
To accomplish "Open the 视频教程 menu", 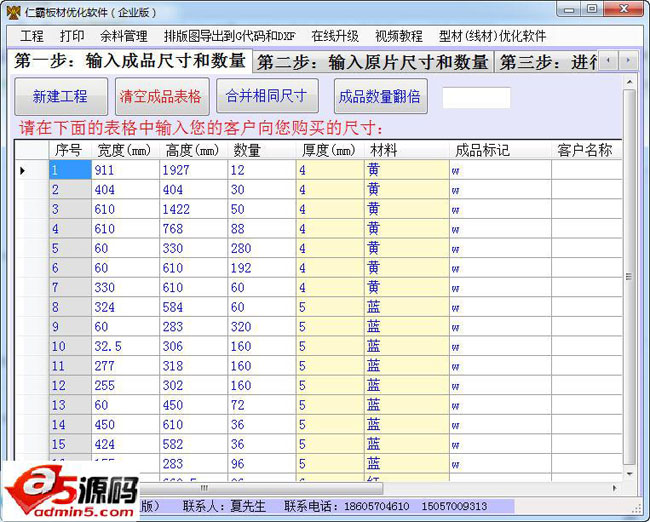I will [398, 36].
